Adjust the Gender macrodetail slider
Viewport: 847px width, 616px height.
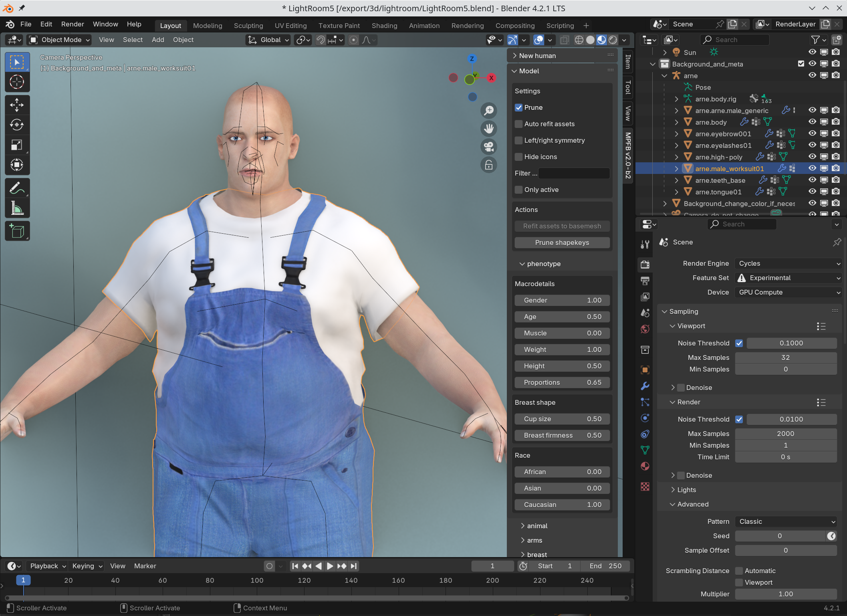562,300
